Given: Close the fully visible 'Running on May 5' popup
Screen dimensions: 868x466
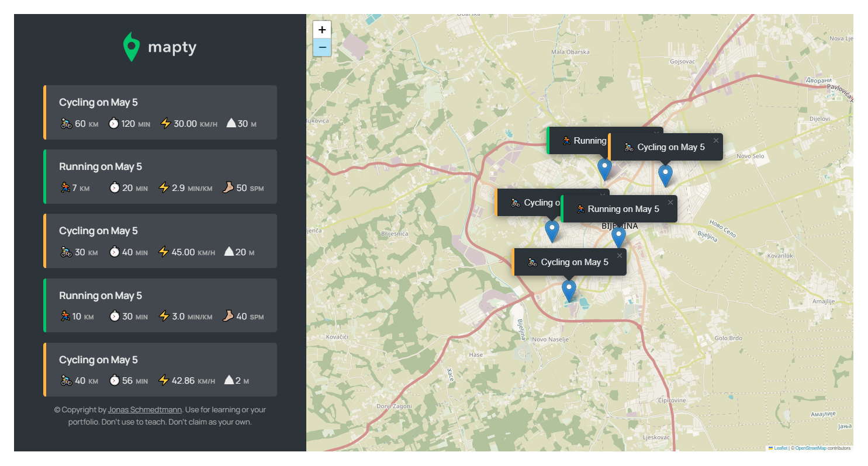Looking at the screenshot, I should (670, 202).
